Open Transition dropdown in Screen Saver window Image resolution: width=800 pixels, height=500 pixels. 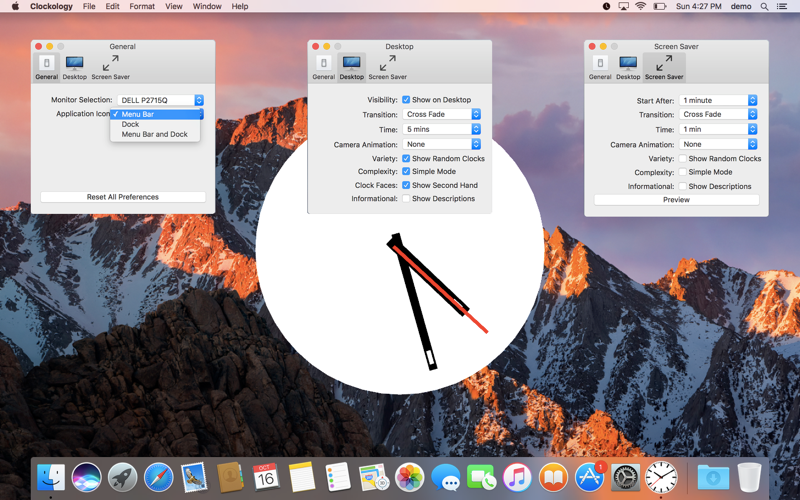click(718, 114)
